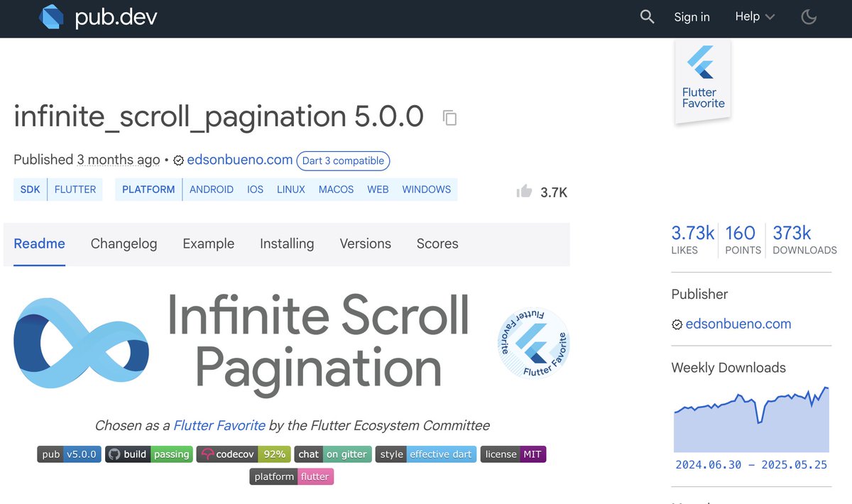Viewport: 852px width, 504px height.
Task: Filter by the WEB platform tag
Action: click(378, 190)
